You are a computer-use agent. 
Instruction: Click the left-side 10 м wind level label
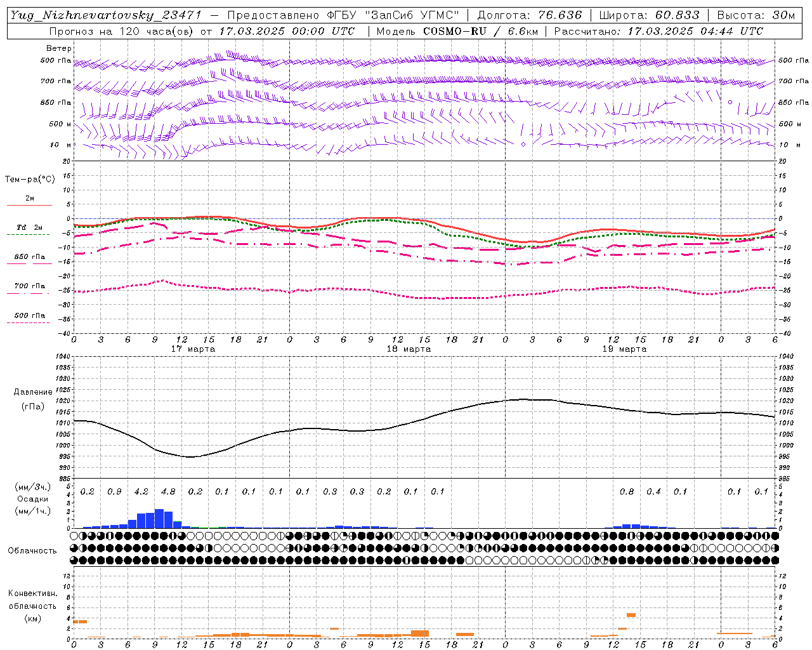pyautogui.click(x=60, y=145)
